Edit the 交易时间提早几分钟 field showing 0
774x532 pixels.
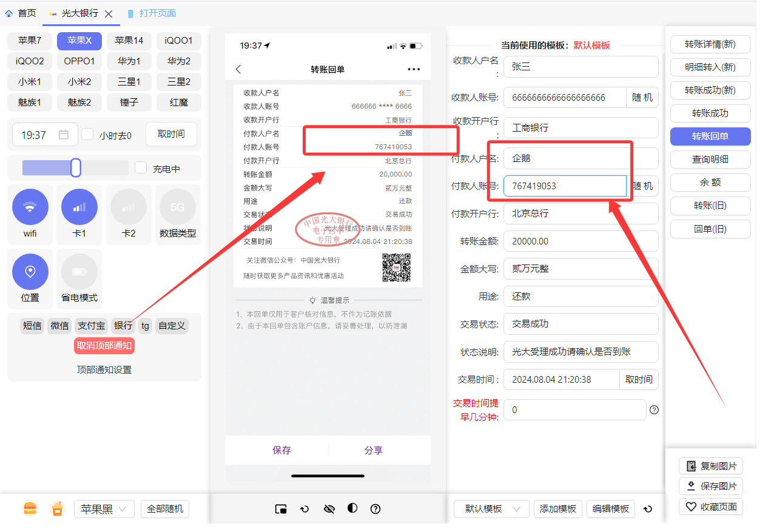(x=574, y=409)
